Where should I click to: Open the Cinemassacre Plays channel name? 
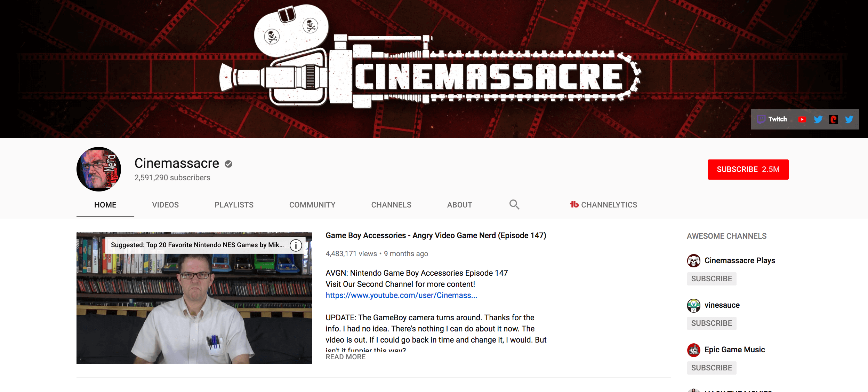(740, 261)
